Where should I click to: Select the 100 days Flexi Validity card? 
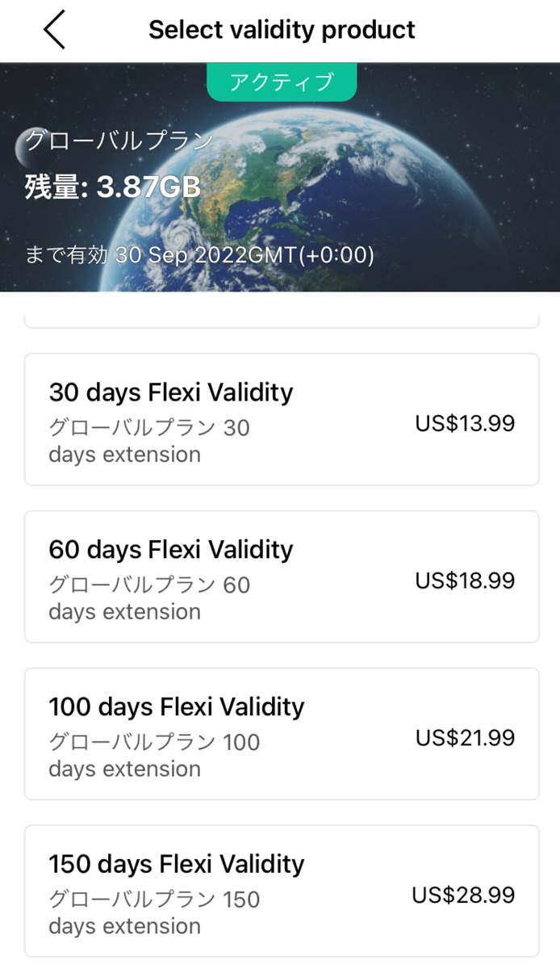[280, 732]
